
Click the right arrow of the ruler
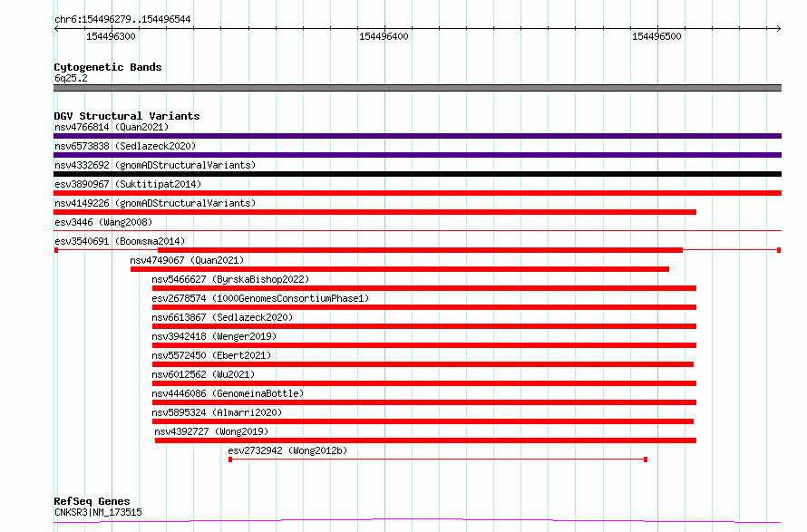(x=779, y=29)
